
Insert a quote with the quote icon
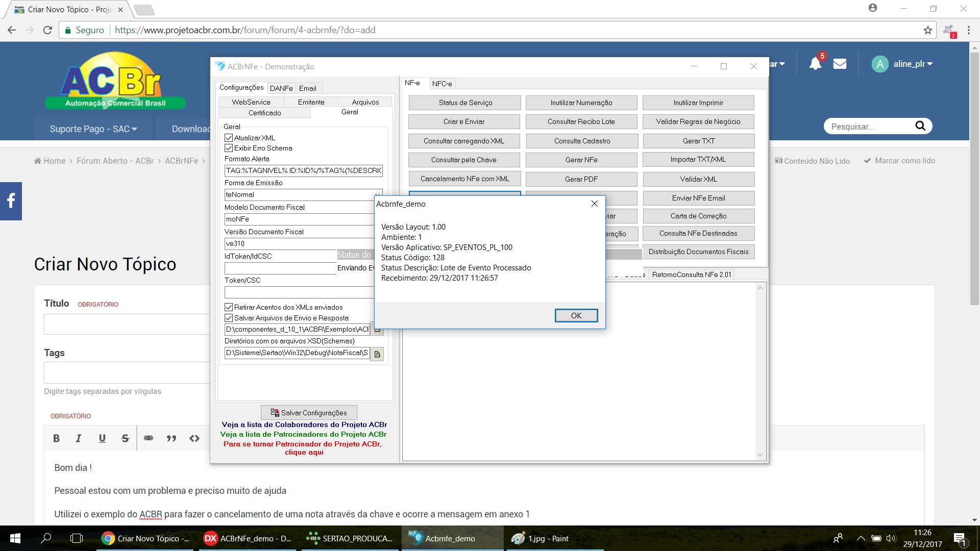point(171,438)
